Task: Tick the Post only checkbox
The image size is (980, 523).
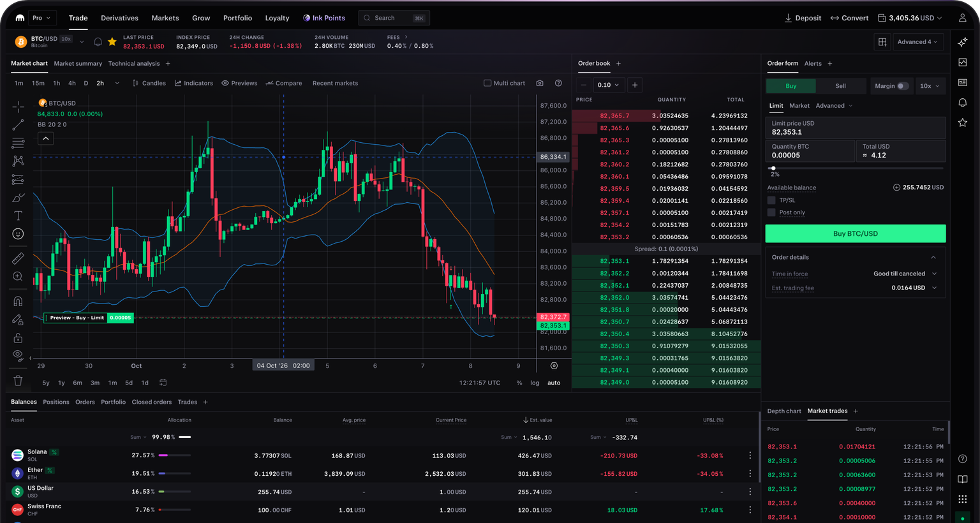Action: coord(771,212)
